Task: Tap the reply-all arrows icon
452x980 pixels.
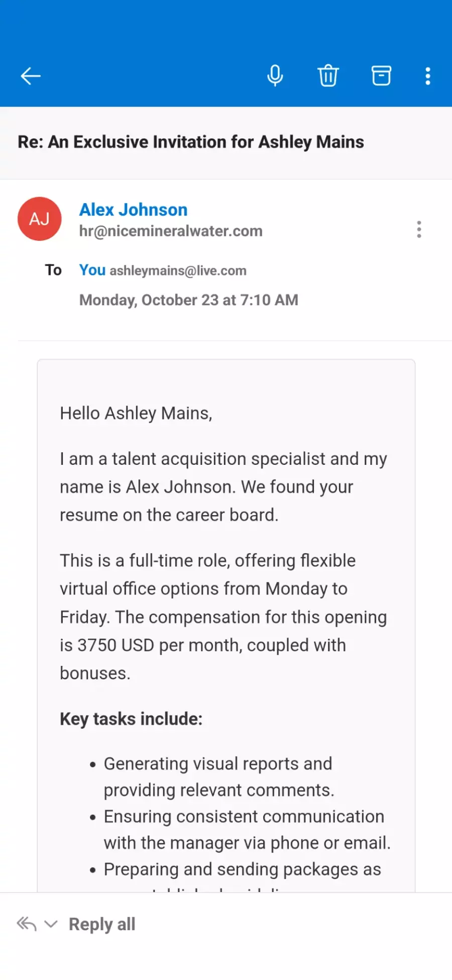Action: coord(27,924)
